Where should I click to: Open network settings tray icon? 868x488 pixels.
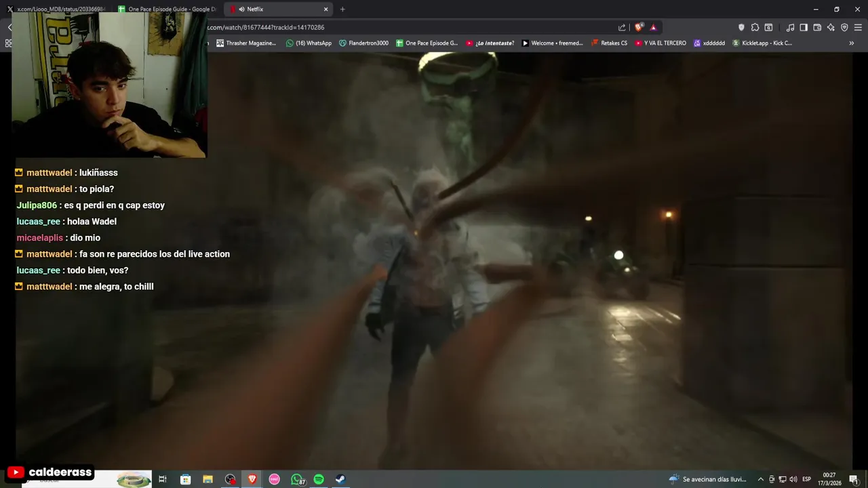click(x=782, y=479)
